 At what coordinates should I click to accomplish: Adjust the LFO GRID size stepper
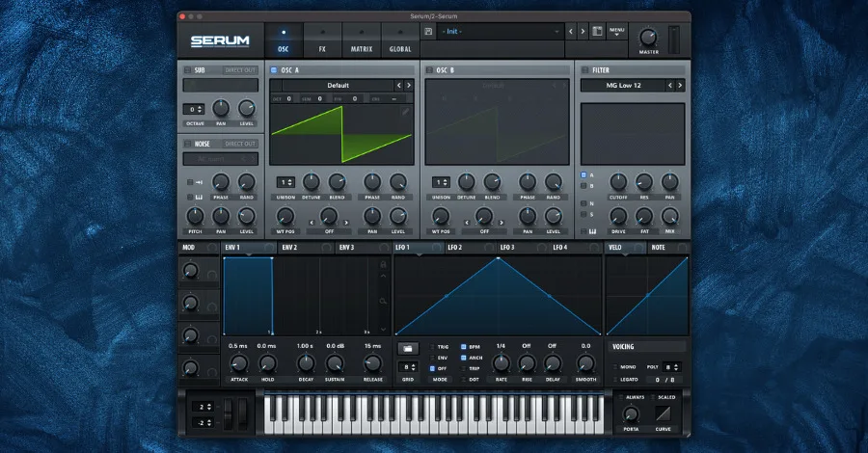tap(407, 367)
